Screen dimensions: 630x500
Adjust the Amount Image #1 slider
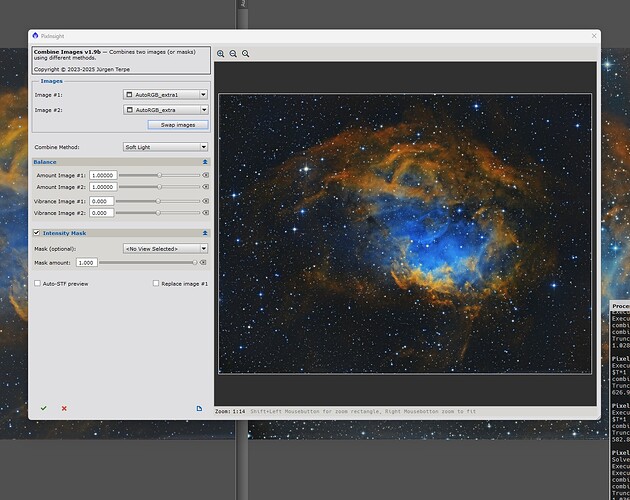pos(160,175)
